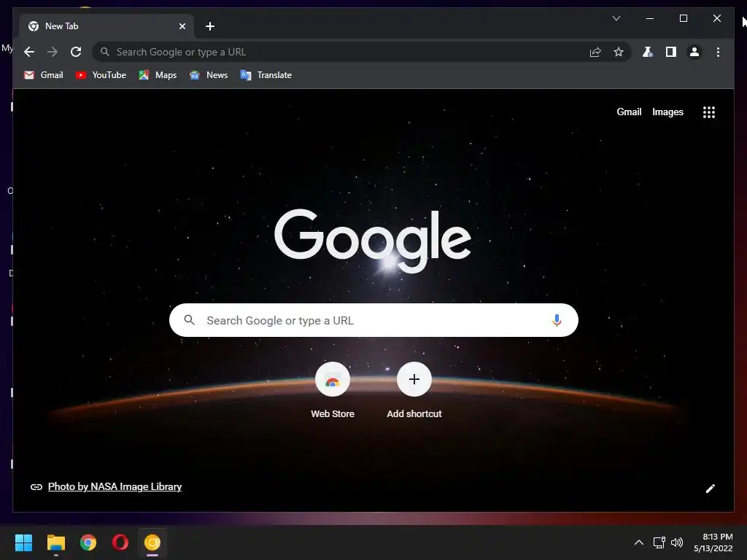Open the Google apps grid
The image size is (747, 560).
709,112
